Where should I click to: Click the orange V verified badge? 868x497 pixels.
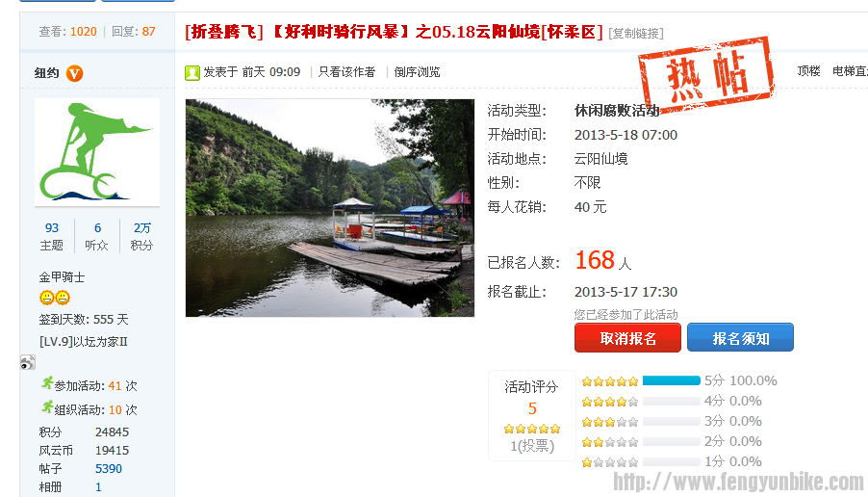tap(75, 73)
